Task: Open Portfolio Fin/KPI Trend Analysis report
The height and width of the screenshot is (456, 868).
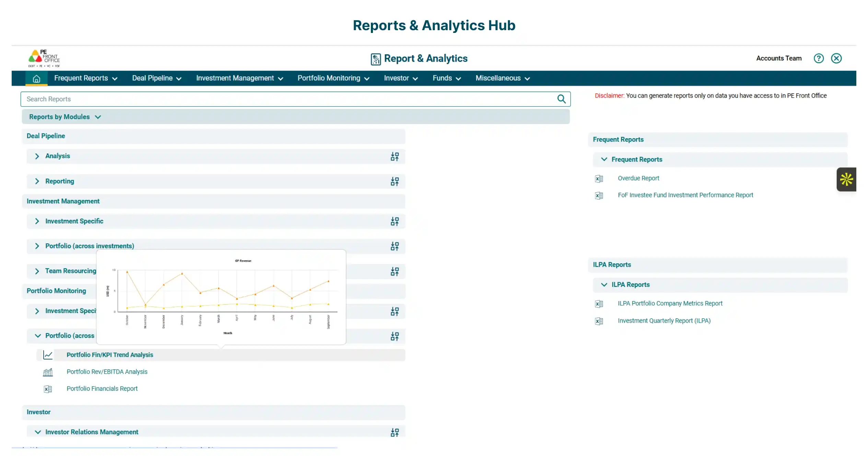Action: (110, 355)
